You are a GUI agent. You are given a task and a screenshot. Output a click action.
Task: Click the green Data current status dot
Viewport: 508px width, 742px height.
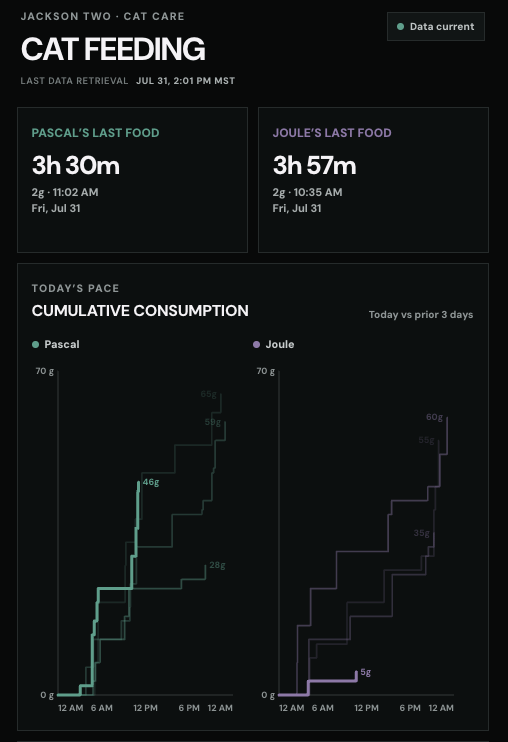pos(400,26)
